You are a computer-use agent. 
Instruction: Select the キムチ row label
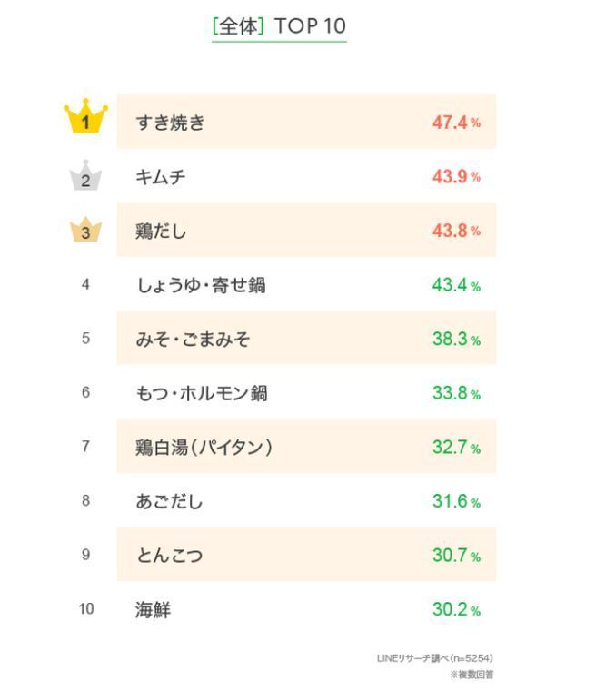pyautogui.click(x=161, y=177)
